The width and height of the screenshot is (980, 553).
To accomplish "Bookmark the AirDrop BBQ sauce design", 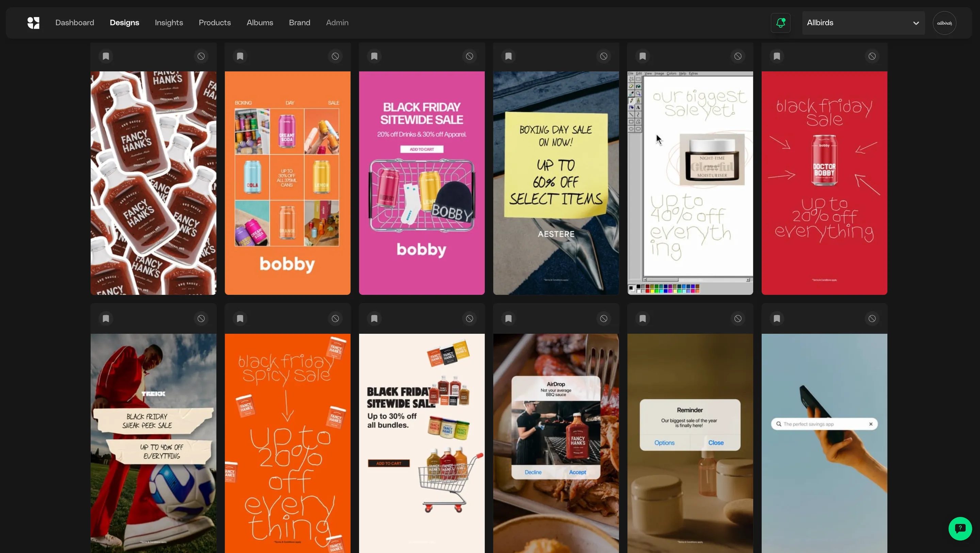I will pos(509,319).
